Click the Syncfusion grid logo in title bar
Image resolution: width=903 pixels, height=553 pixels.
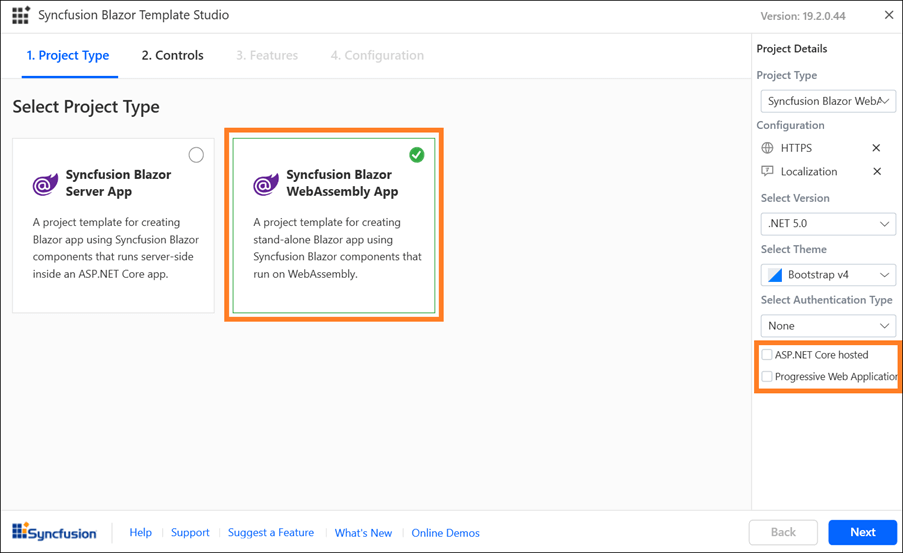(x=20, y=16)
